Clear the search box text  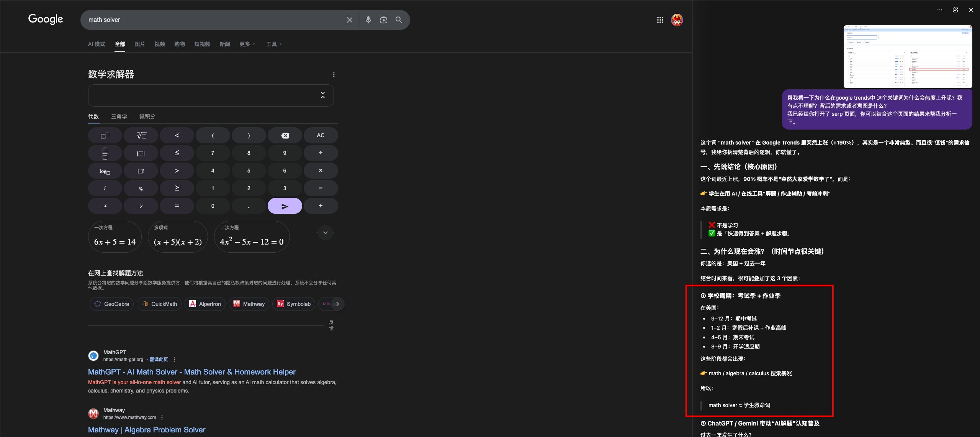[349, 20]
